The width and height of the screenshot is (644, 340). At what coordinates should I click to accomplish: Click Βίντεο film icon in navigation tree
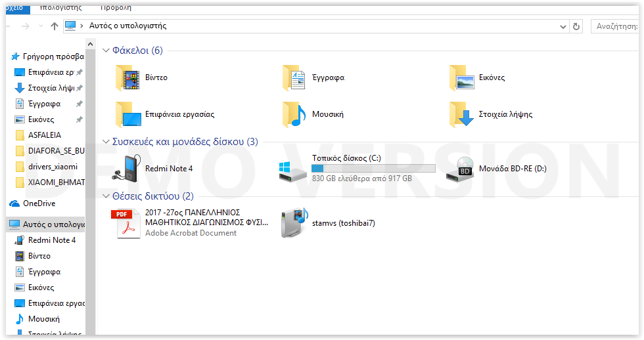tap(19, 257)
